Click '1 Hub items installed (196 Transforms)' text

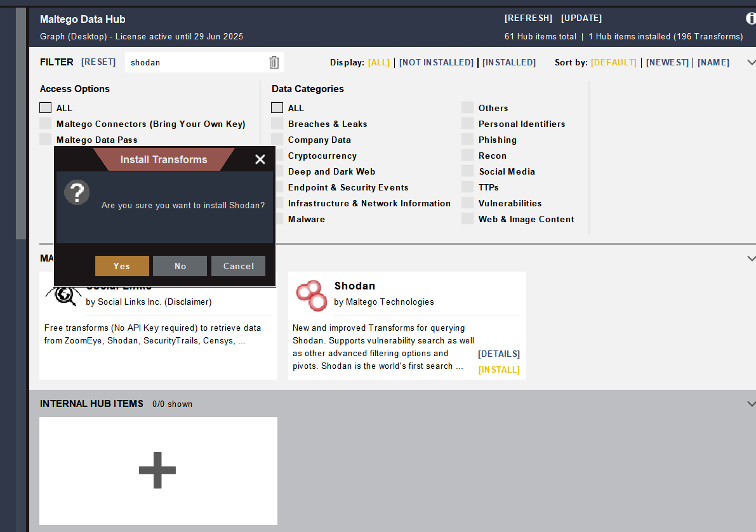tap(665, 37)
